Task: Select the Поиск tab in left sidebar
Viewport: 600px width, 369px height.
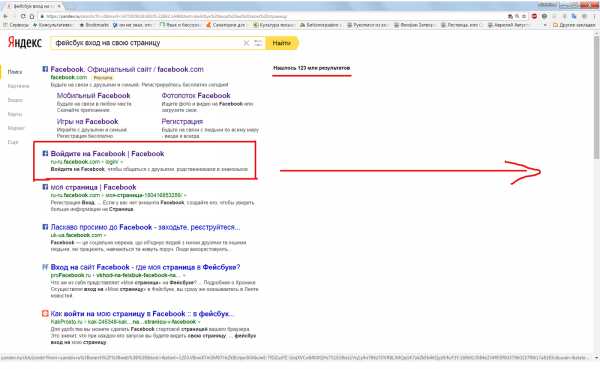Action: click(x=15, y=72)
